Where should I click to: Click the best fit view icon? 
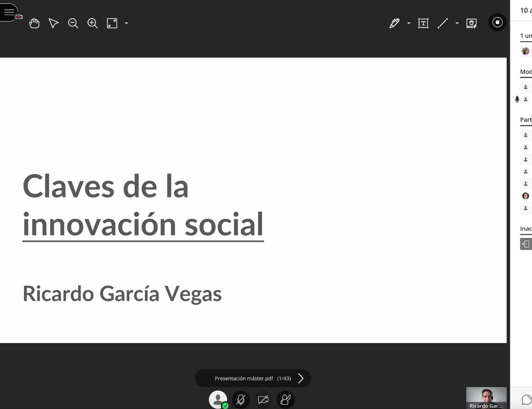[x=112, y=24]
